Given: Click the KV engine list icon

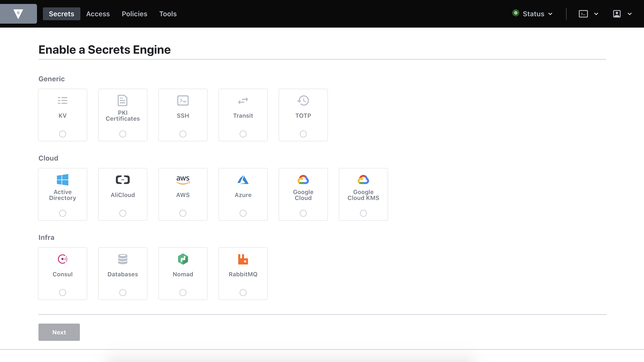Looking at the screenshot, I should pyautogui.click(x=62, y=101).
